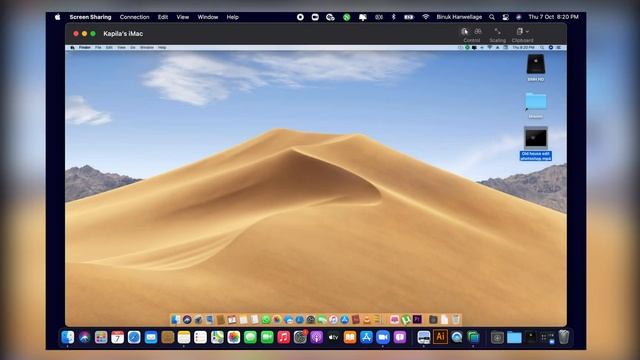This screenshot has height=360, width=640.
Task: Select the Old house edit mp4 thumbnail
Action: [x=536, y=138]
